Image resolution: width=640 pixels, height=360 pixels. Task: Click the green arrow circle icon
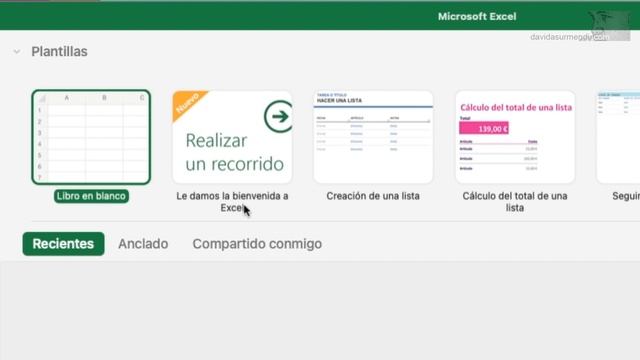point(279,116)
